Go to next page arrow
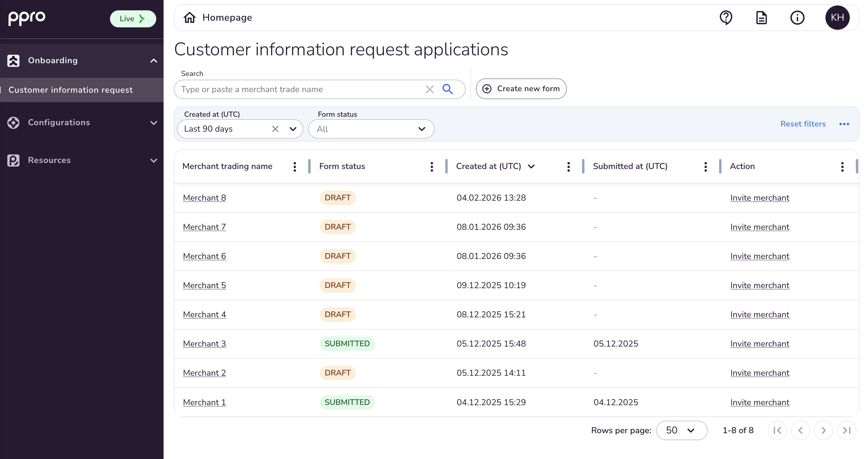Image resolution: width=868 pixels, height=459 pixels. click(x=823, y=430)
